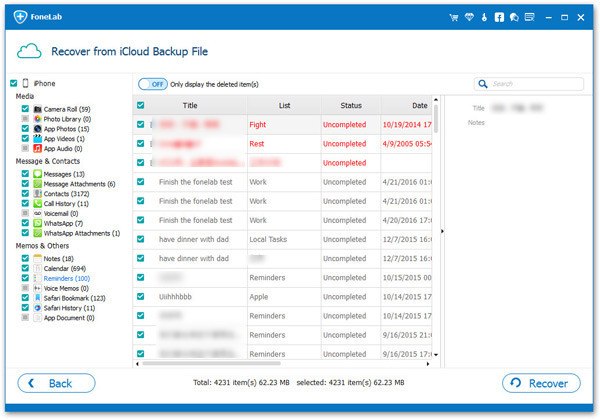Open the feedback menu icon
Screen dimensions: 600x419
(x=530, y=17)
